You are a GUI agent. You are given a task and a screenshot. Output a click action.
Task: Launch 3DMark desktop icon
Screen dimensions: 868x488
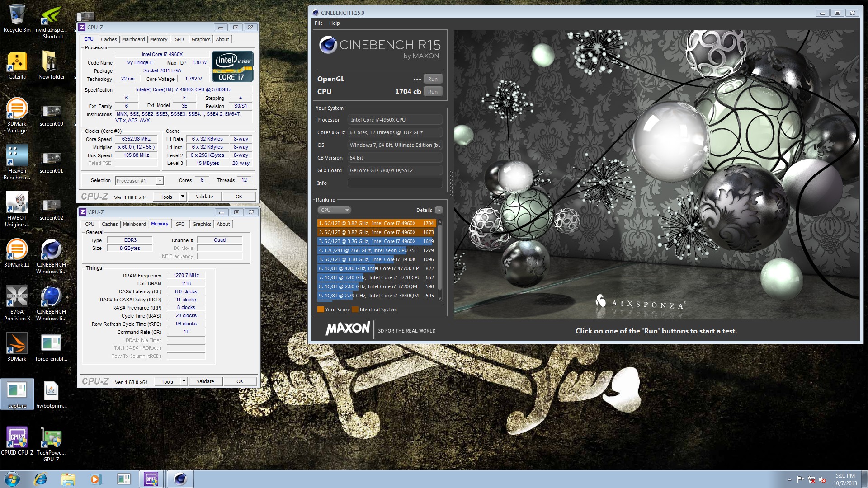pos(17,347)
